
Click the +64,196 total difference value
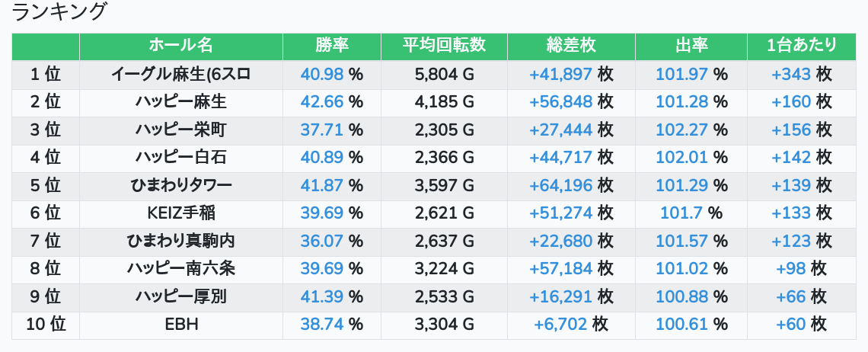pyautogui.click(x=560, y=186)
